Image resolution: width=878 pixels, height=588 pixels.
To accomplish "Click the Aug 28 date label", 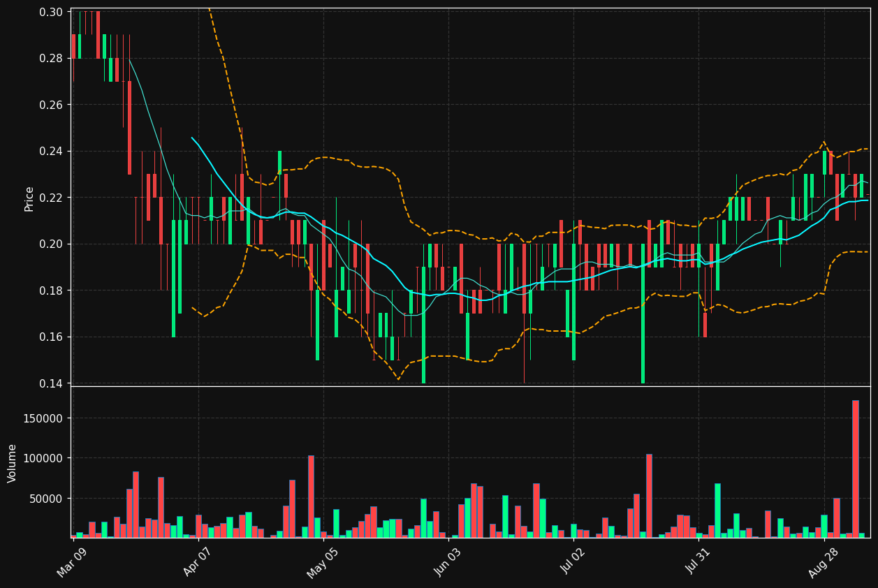I will [x=822, y=564].
